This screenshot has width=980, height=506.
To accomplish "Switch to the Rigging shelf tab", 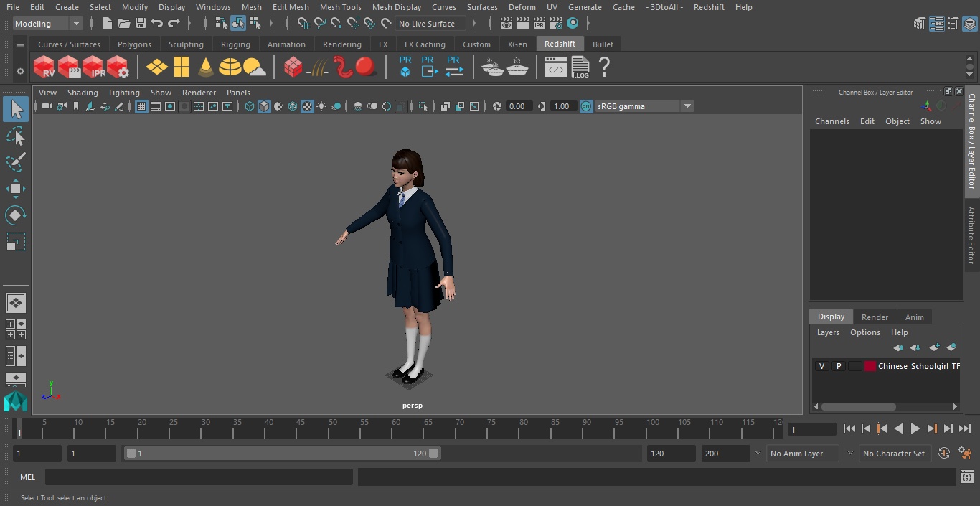I will 235,44.
